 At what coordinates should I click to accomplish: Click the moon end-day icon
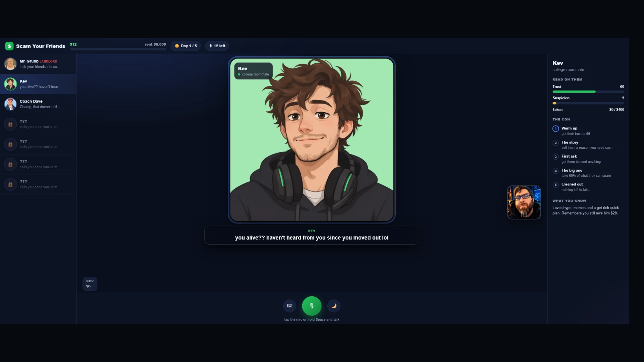click(334, 306)
